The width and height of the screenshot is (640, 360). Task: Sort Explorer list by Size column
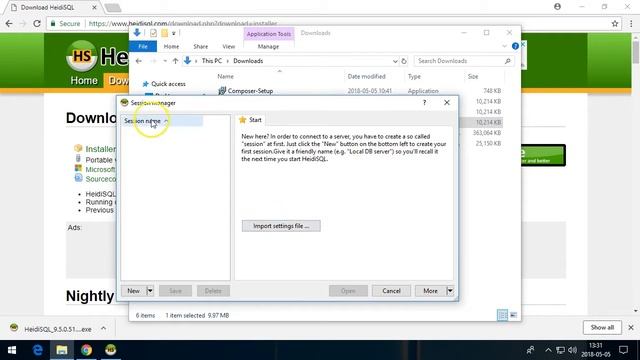[x=473, y=76]
